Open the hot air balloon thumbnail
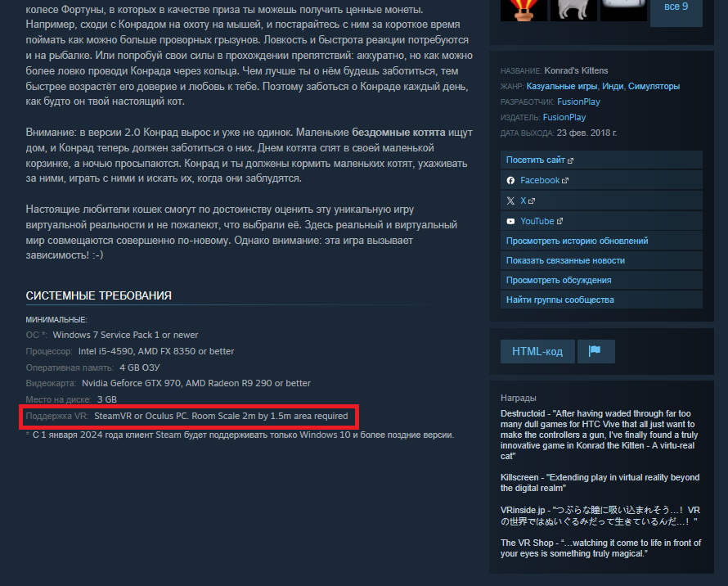The height and width of the screenshot is (586, 728). coord(524,10)
